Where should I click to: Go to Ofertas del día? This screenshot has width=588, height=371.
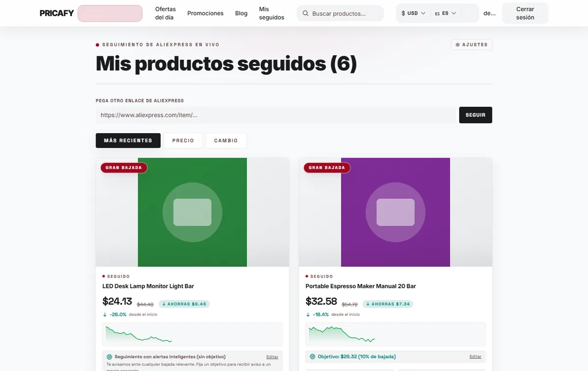(x=166, y=13)
